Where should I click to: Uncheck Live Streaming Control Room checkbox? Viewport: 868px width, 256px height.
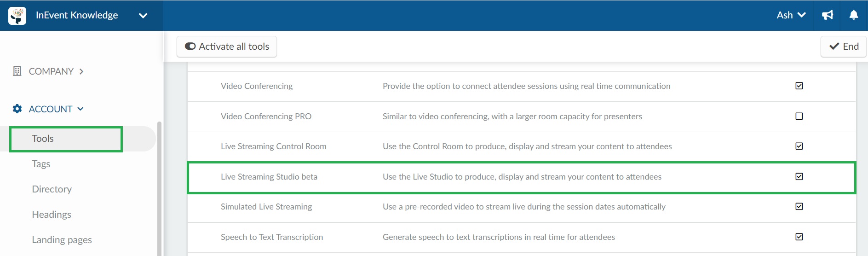[799, 146]
